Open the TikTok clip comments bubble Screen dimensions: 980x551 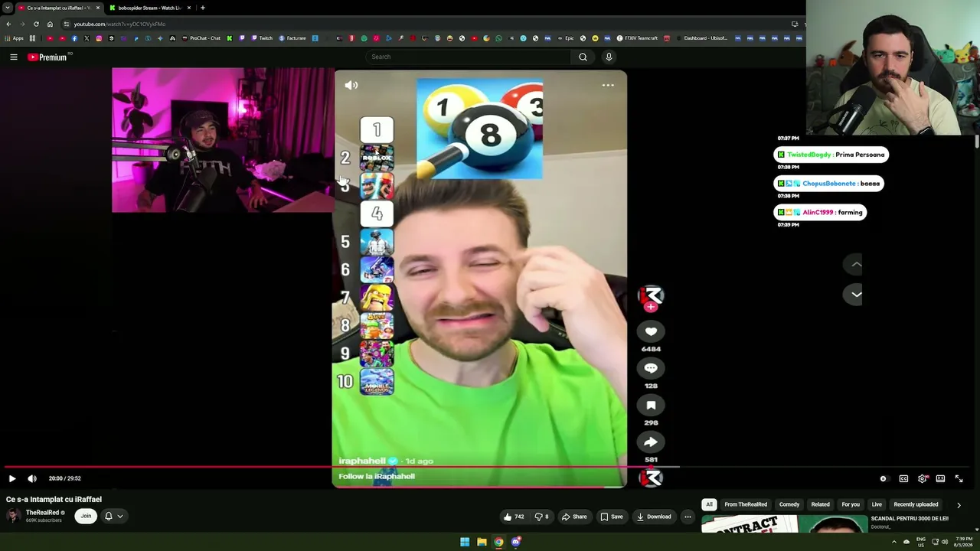coord(651,368)
